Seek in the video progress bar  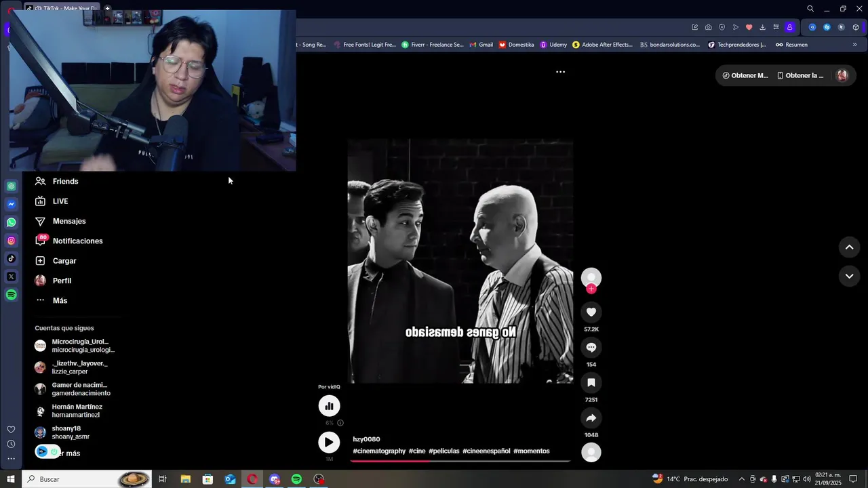click(x=460, y=461)
